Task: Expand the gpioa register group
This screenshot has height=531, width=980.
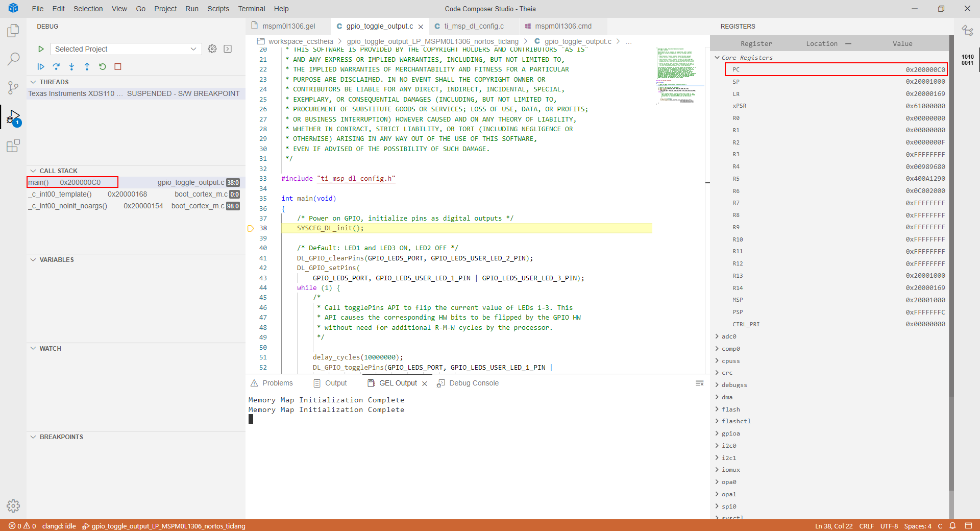Action: point(717,433)
